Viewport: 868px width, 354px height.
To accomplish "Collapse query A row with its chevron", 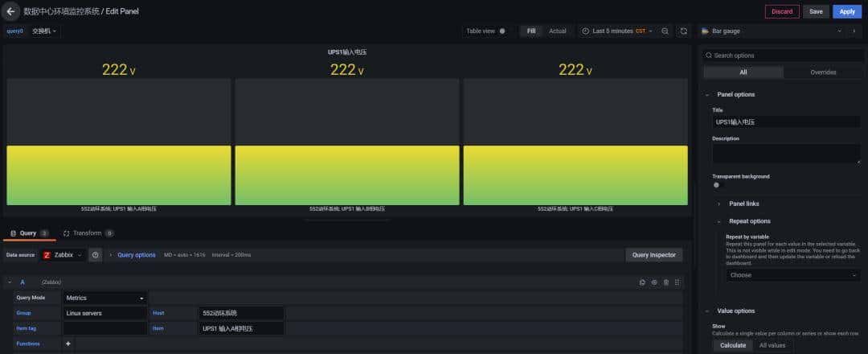I will 10,282.
